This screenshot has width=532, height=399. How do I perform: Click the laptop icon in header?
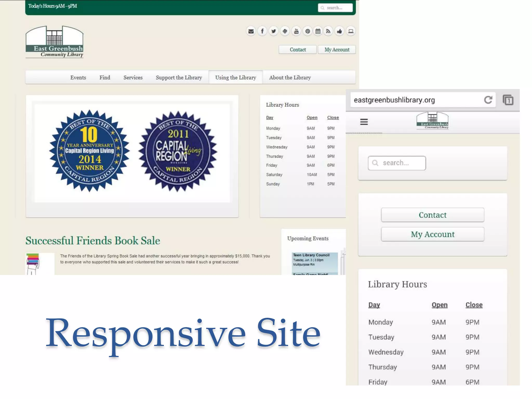click(351, 31)
